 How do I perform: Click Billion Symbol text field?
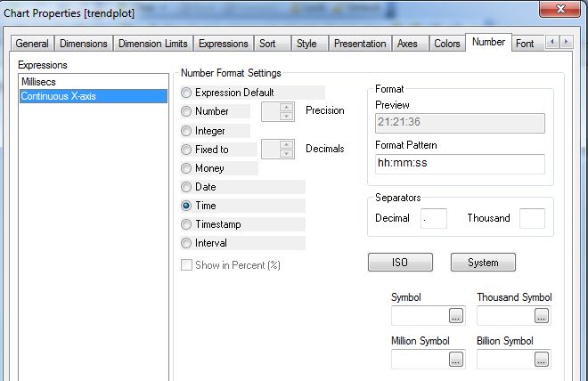[x=505, y=360]
